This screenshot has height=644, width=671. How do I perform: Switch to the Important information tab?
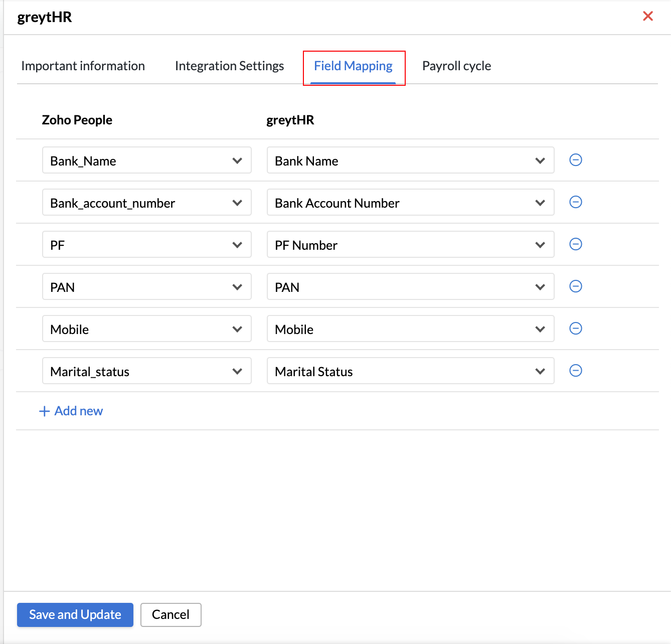[x=83, y=66]
